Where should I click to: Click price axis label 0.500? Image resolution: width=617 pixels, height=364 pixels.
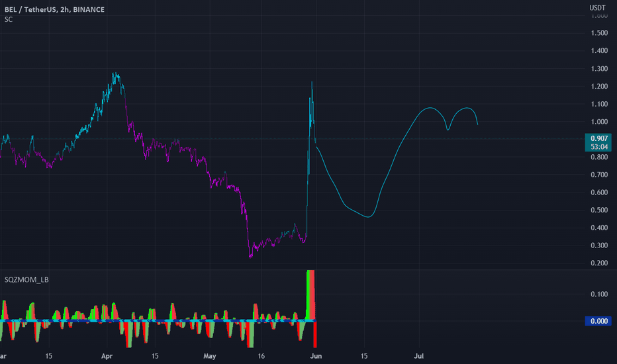(x=599, y=210)
